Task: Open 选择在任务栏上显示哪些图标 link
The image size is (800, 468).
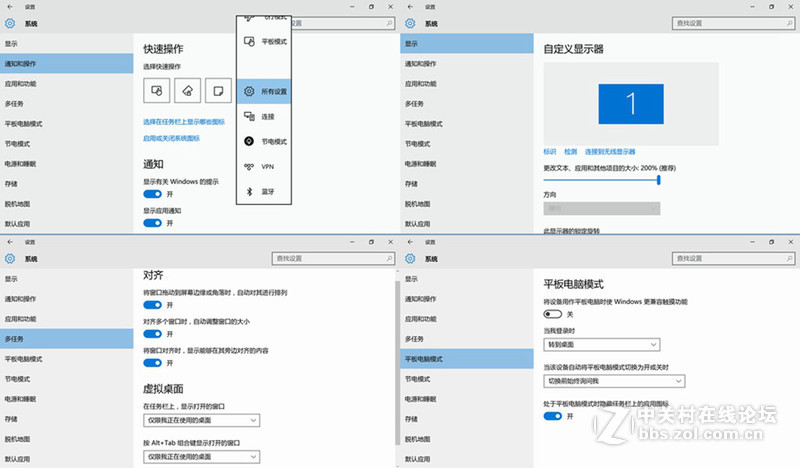Action: [x=184, y=121]
